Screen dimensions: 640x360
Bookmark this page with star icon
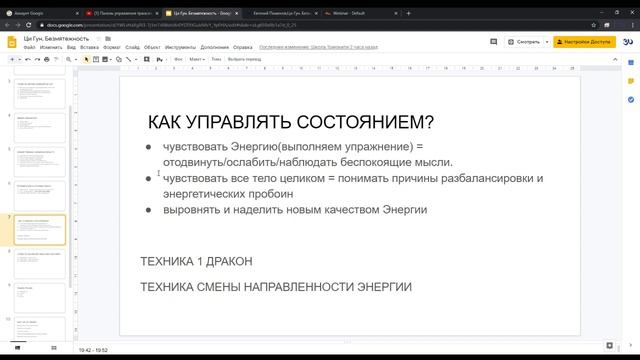(593, 25)
